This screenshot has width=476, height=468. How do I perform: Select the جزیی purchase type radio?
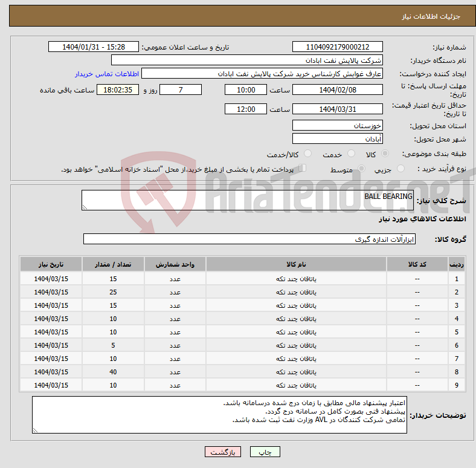coord(400,168)
